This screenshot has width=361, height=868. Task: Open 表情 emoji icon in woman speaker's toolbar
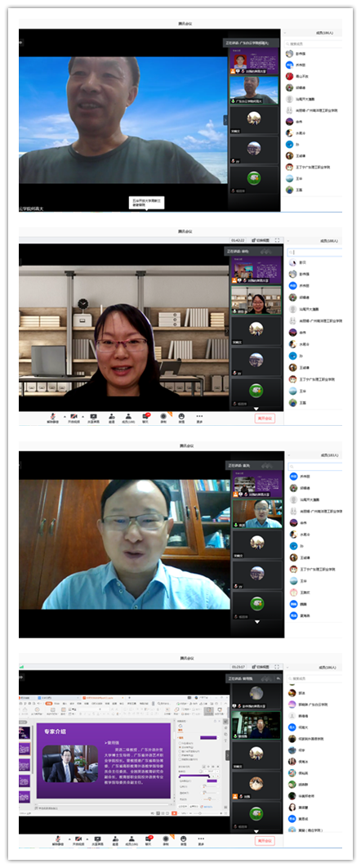182,418
